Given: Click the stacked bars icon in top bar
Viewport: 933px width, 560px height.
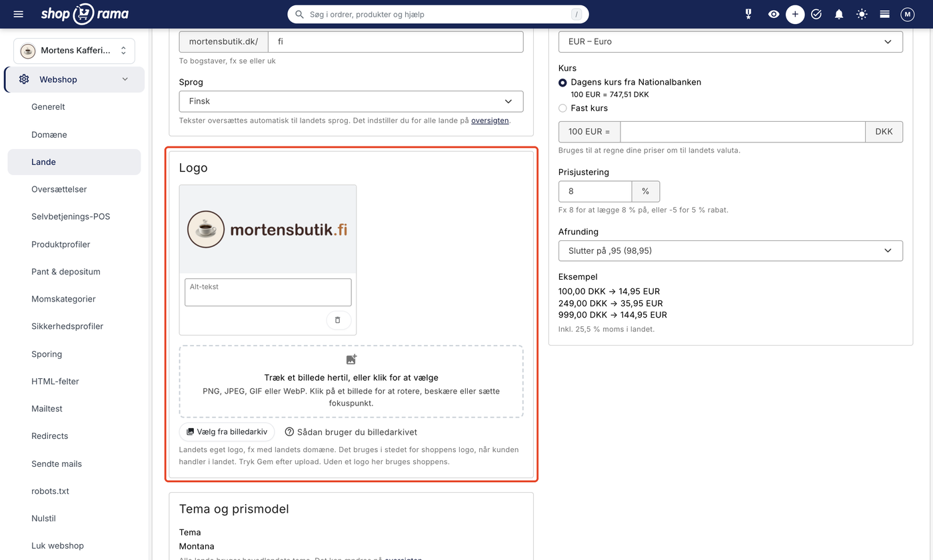Looking at the screenshot, I should pyautogui.click(x=885, y=14).
